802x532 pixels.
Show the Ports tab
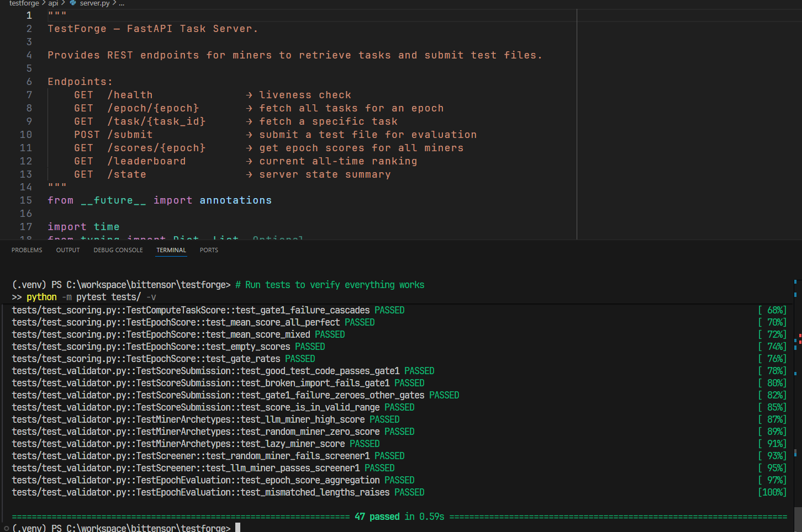[x=209, y=250]
